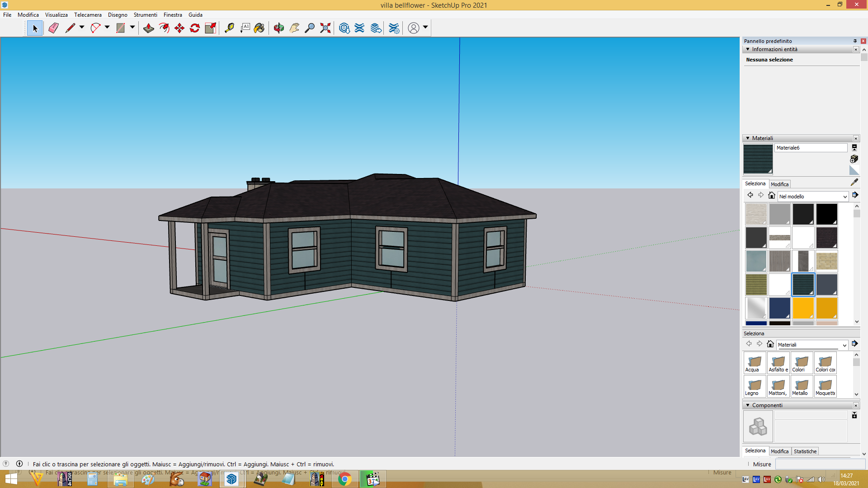This screenshot has width=868, height=488.
Task: Choose the Offset tool
Action: pyautogui.click(x=164, y=28)
